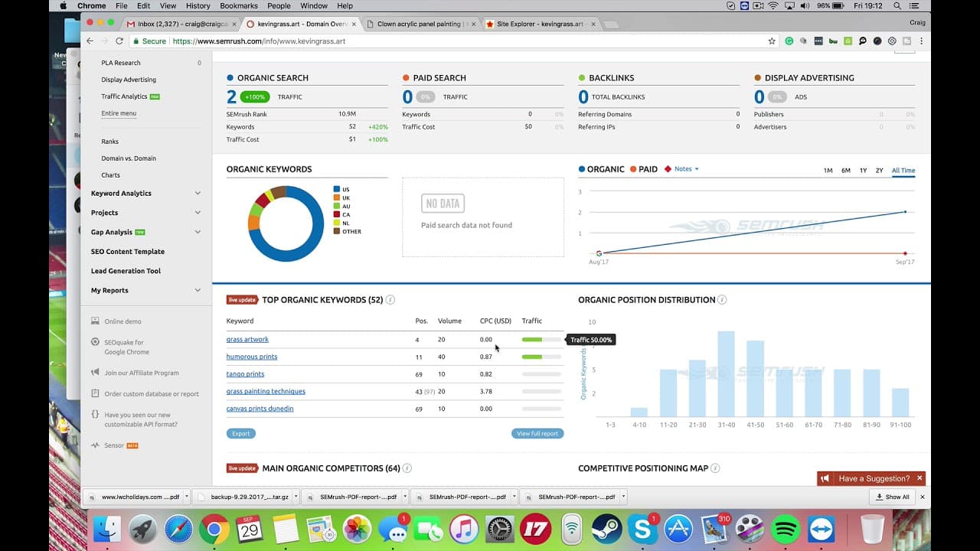Click the Wi-Fi status icon

point(773,5)
